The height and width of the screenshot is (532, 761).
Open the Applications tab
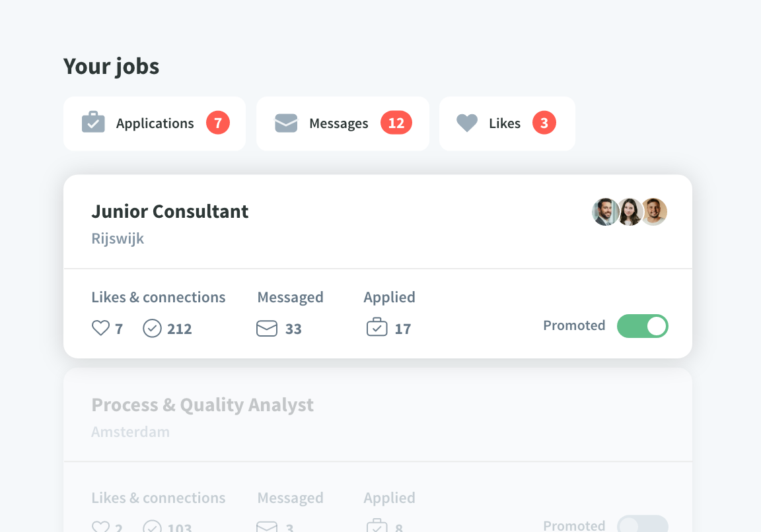point(155,123)
